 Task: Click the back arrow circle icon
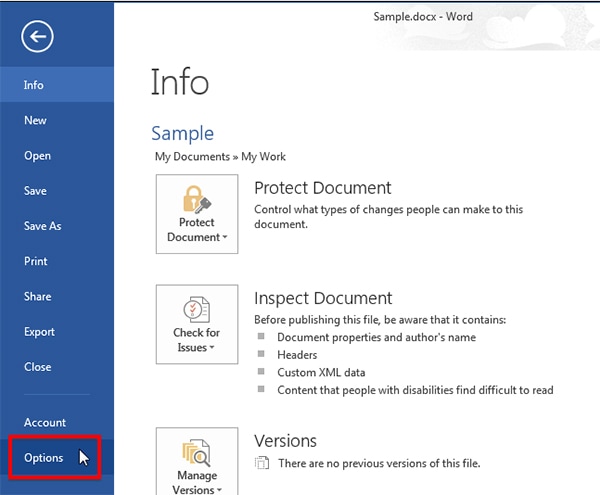pyautogui.click(x=37, y=37)
